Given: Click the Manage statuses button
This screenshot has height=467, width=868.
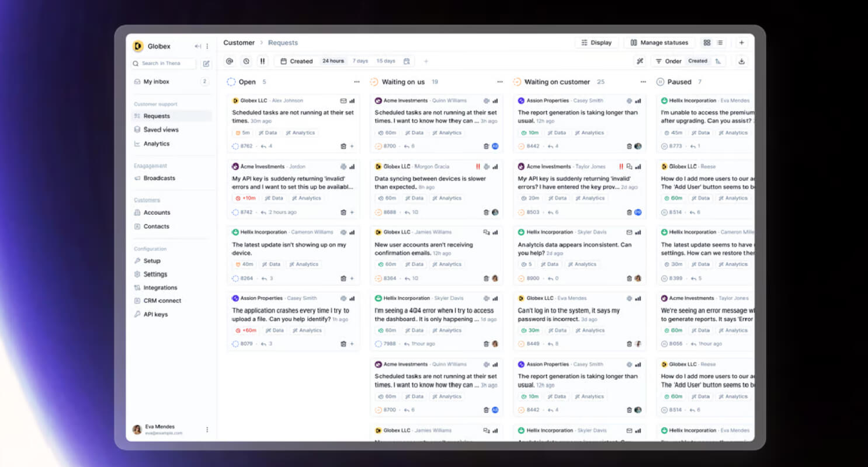Looking at the screenshot, I should coord(659,43).
